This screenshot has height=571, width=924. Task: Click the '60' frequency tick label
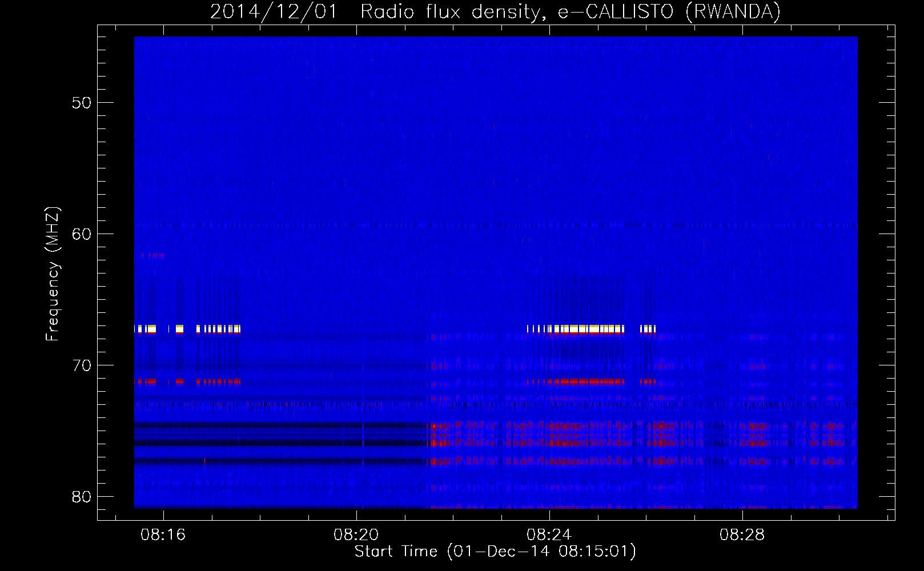click(82, 234)
